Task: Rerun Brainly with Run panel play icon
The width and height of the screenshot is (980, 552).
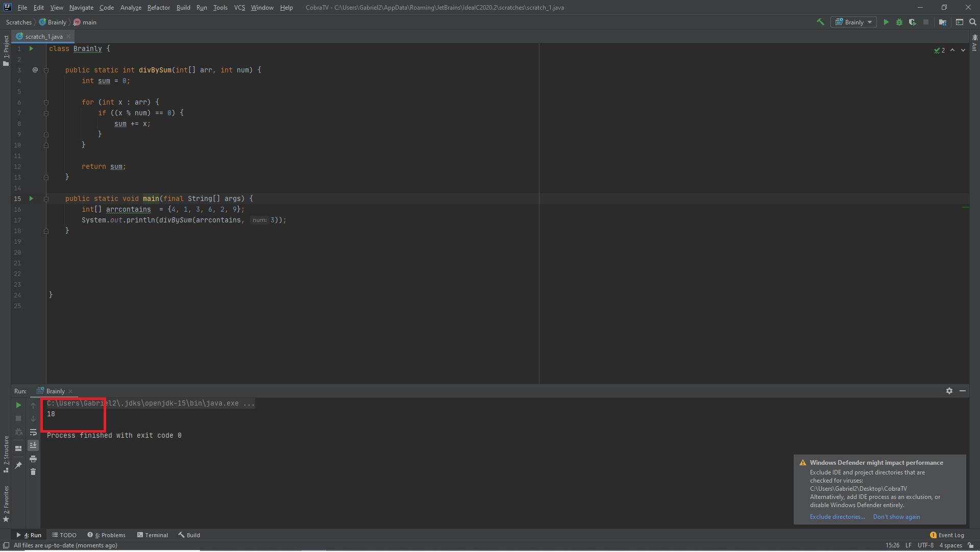Action: click(18, 406)
